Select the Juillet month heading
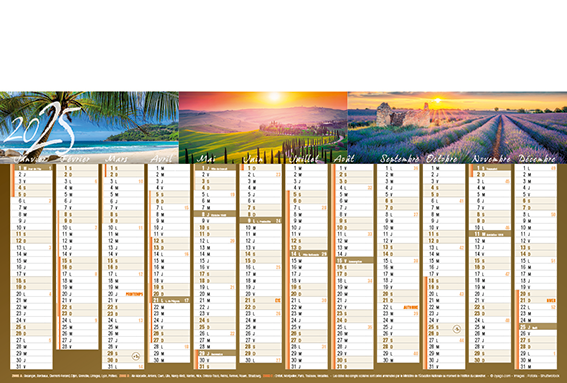The image size is (567, 383). [x=304, y=159]
